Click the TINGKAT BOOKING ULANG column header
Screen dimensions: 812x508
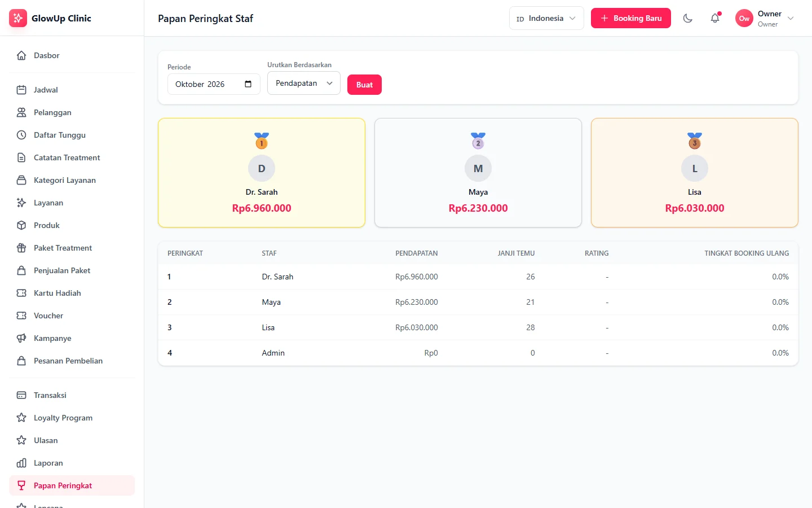pyautogui.click(x=747, y=253)
